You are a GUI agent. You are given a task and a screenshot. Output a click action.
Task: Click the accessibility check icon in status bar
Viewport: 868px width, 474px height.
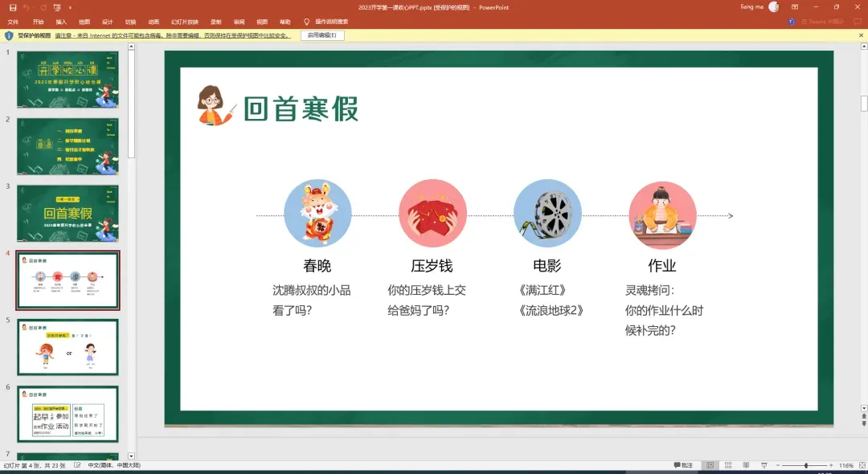click(x=77, y=466)
